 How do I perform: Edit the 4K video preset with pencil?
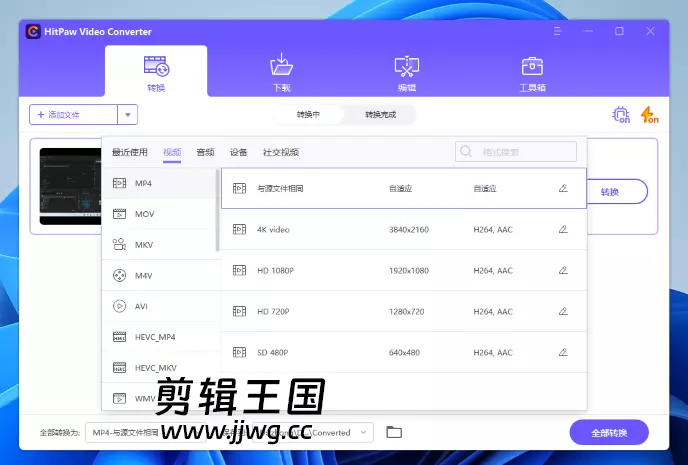point(563,229)
